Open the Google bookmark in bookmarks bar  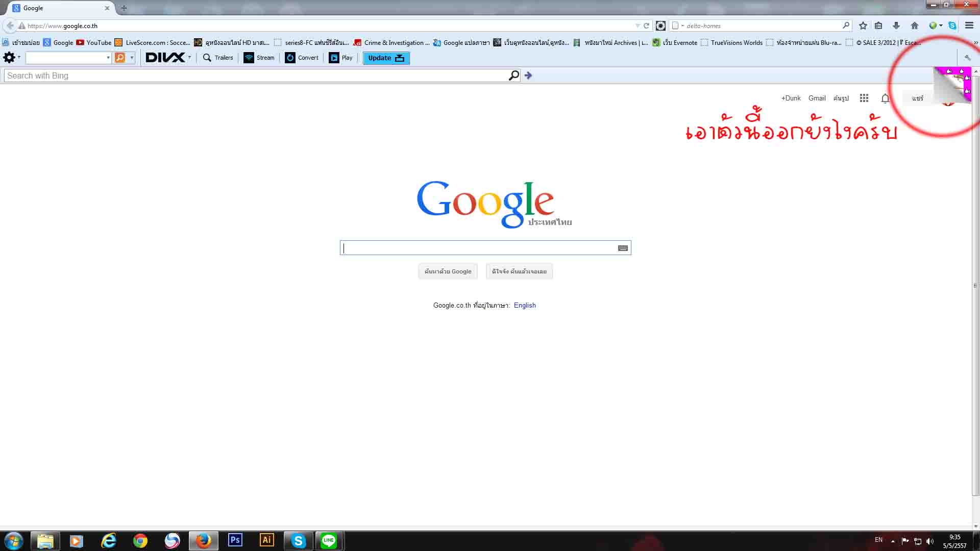[58, 43]
